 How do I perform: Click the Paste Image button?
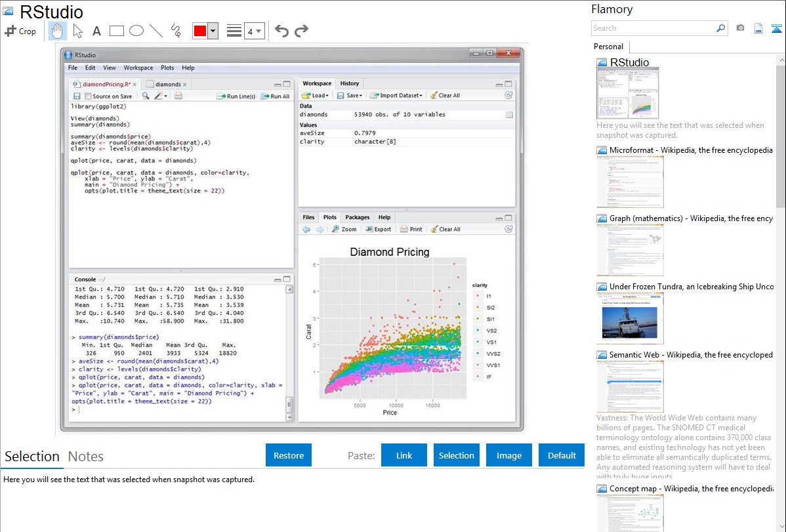click(x=508, y=455)
